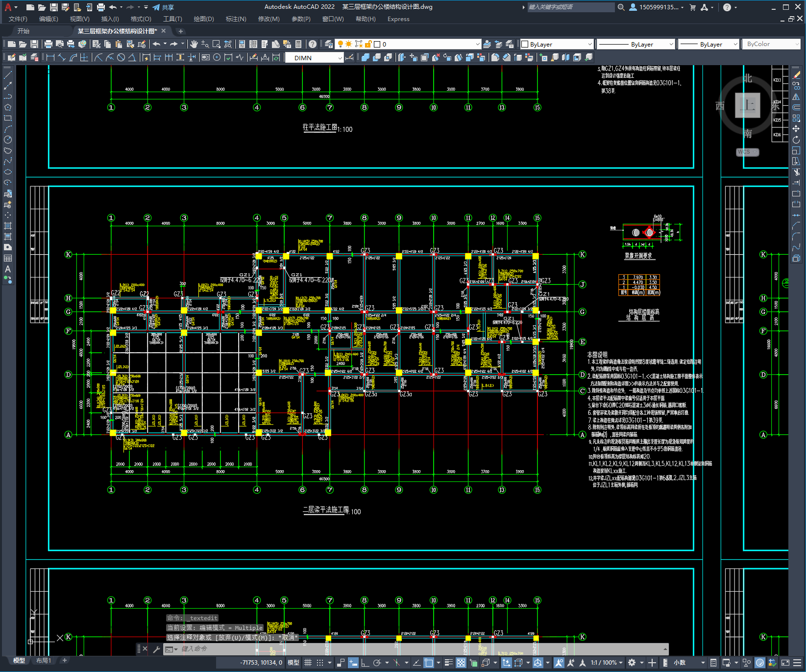Select the Pan hand tool

click(194, 44)
